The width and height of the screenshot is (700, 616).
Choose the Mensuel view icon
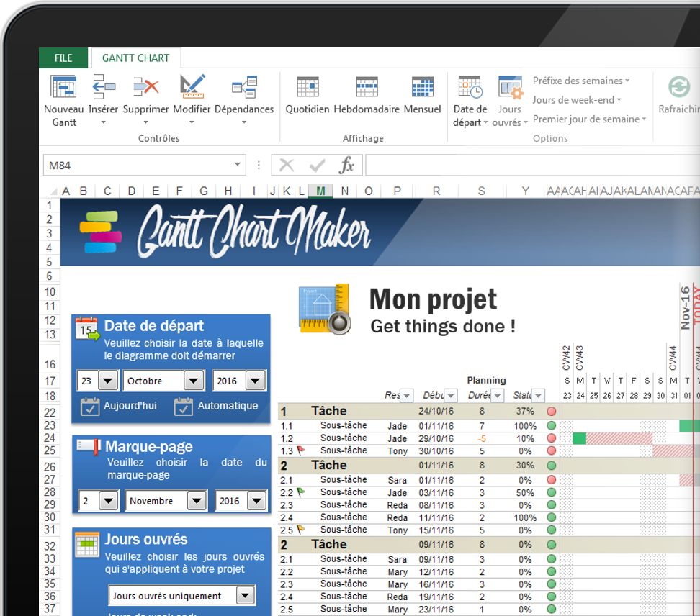pyautogui.click(x=422, y=87)
